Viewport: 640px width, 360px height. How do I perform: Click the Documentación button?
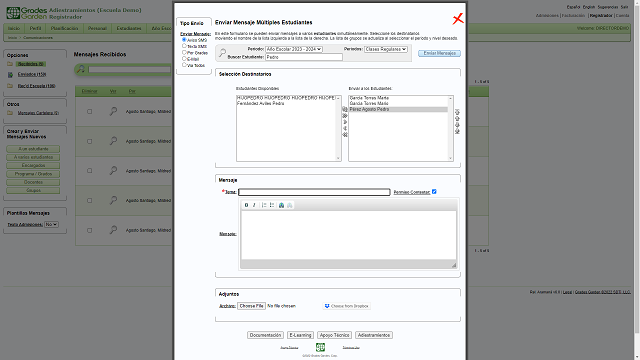point(265,335)
